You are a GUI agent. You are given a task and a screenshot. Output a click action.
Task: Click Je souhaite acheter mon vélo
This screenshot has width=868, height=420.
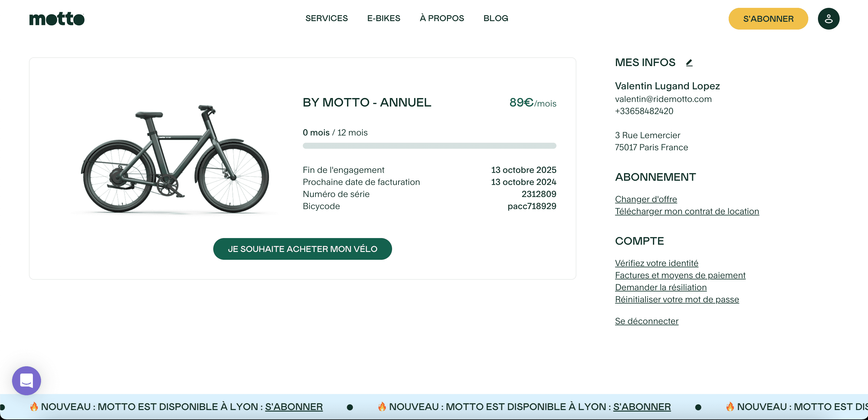point(302,249)
